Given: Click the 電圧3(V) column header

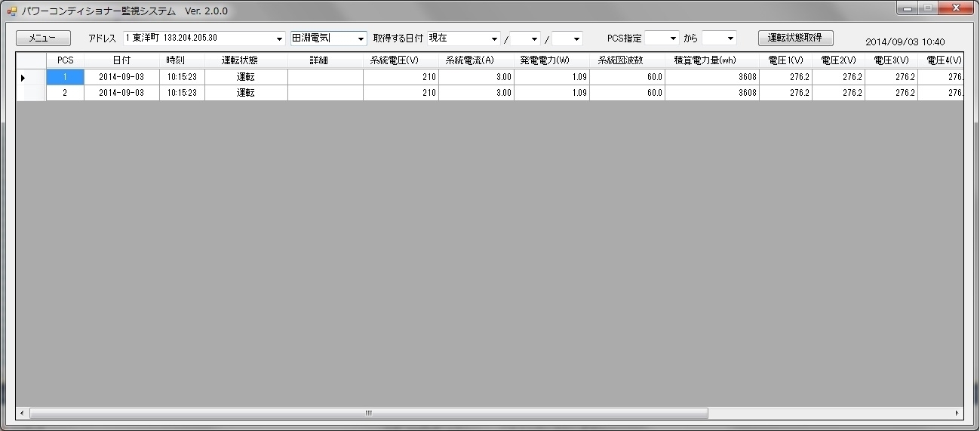Looking at the screenshot, I should point(892,60).
